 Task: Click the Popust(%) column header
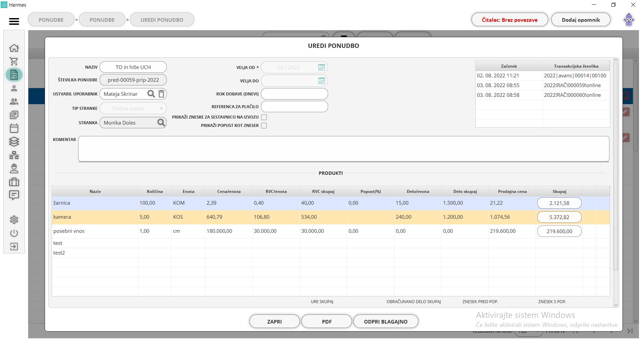[371, 191]
